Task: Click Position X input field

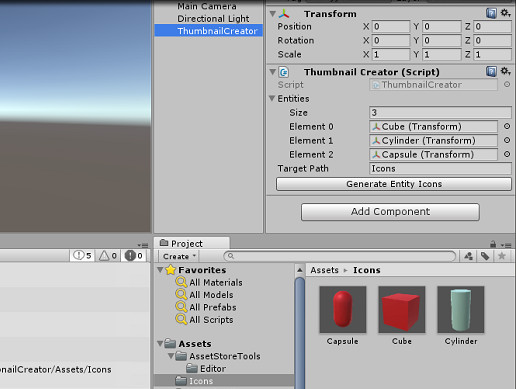Action: [x=391, y=26]
